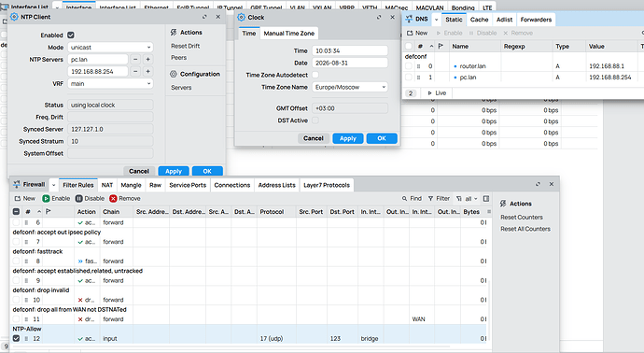Image resolution: width=644 pixels, height=353 pixels.
Task: Select DNS entry router.lan checkbox
Action: (x=408, y=65)
